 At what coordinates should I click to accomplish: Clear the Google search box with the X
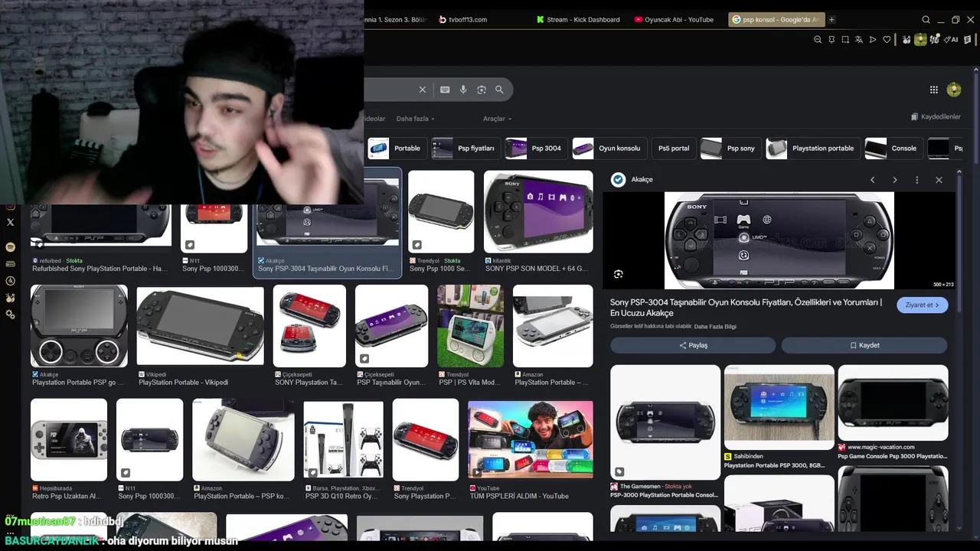pyautogui.click(x=422, y=90)
